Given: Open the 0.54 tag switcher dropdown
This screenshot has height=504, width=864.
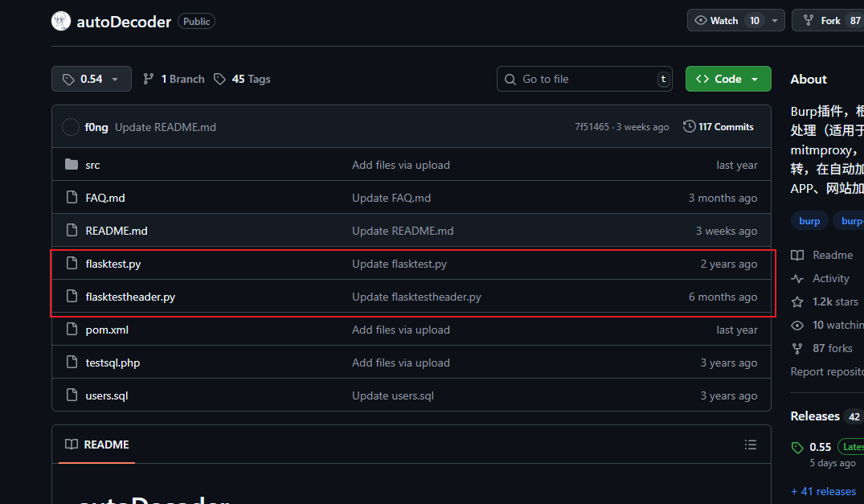Looking at the screenshot, I should (x=92, y=79).
